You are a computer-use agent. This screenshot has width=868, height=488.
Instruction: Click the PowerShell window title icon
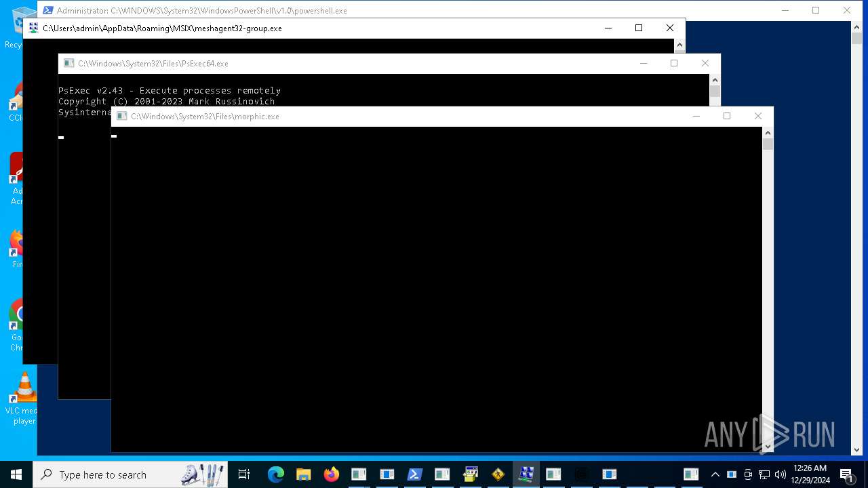pos(47,11)
